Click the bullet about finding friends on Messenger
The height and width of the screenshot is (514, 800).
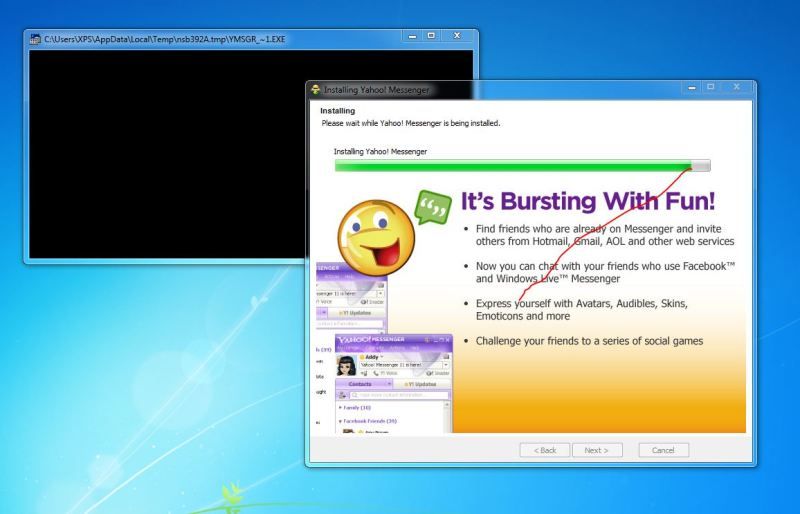pos(605,235)
